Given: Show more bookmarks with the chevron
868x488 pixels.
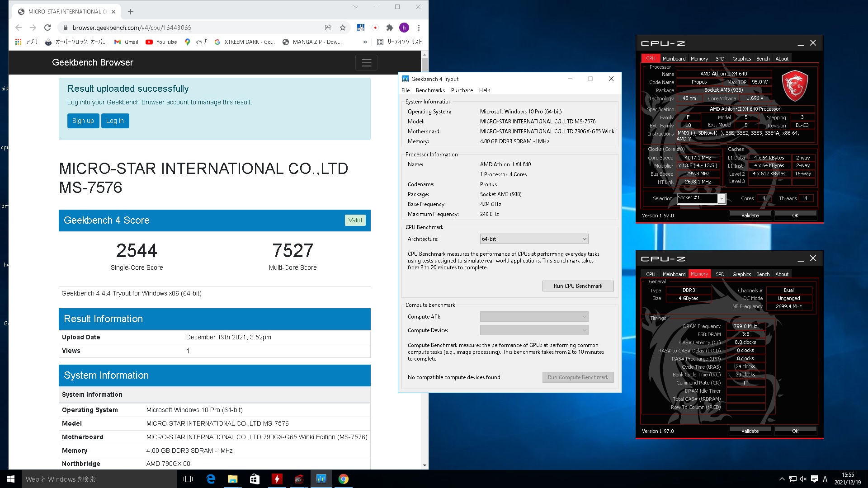Looking at the screenshot, I should coord(365,42).
